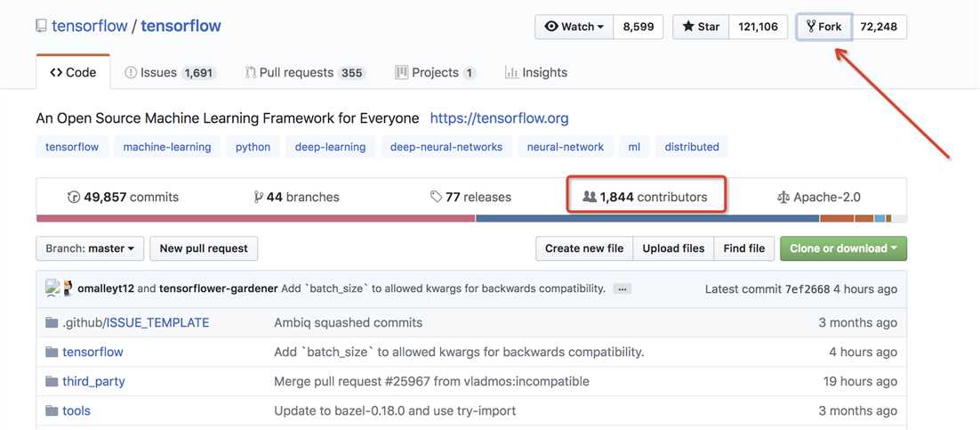Click the folder icon for third_party
Viewport: 980px width, 430px height.
(x=52, y=381)
